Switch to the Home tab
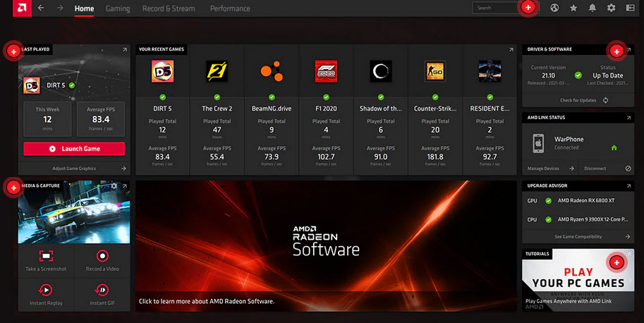Screen dimensions: 644x323 coord(84,8)
